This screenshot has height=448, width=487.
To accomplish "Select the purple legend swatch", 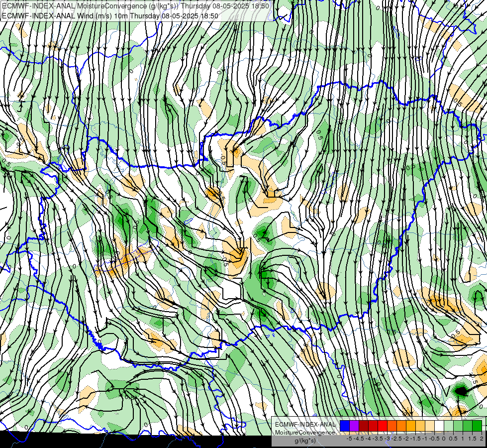I will coord(354,426).
